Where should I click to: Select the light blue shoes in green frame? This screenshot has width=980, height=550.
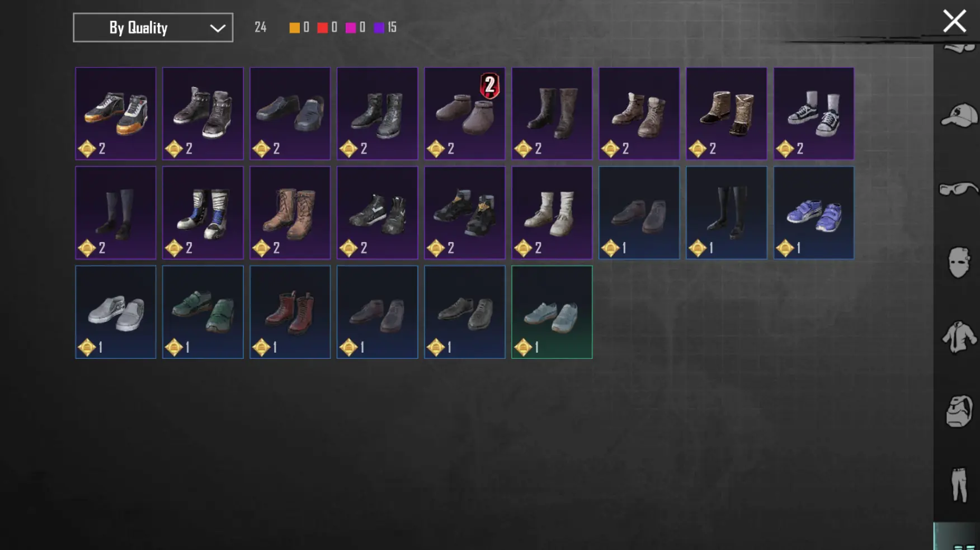click(x=552, y=312)
